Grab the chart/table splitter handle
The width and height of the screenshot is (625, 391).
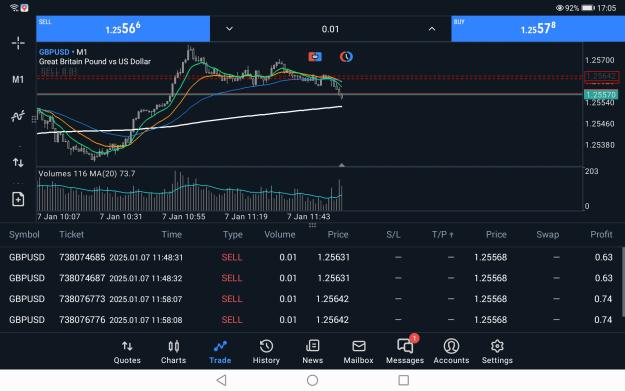(312, 225)
